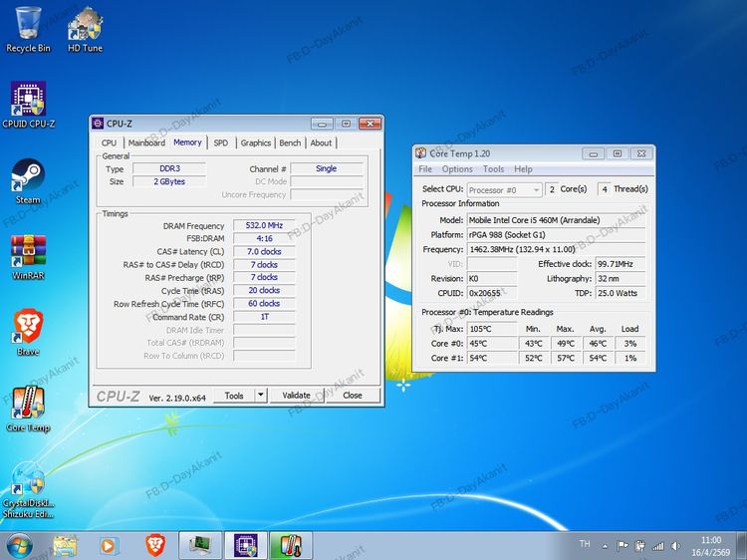Click the Action Center flag tray icon
Viewport: 747px width, 560px height.
[622, 546]
